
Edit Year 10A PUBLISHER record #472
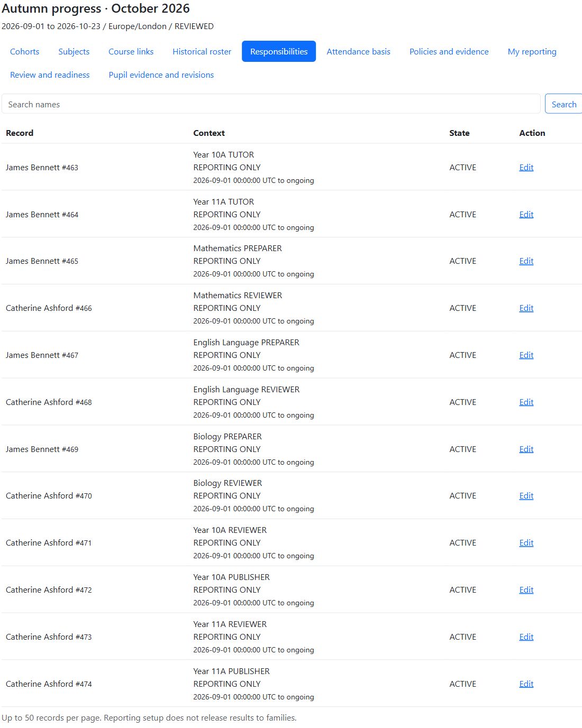coord(526,589)
